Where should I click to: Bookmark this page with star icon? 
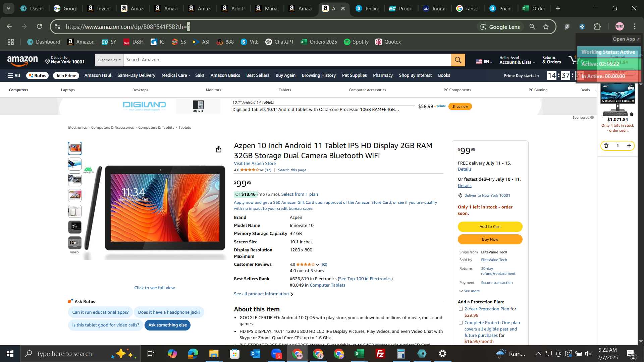click(x=546, y=27)
